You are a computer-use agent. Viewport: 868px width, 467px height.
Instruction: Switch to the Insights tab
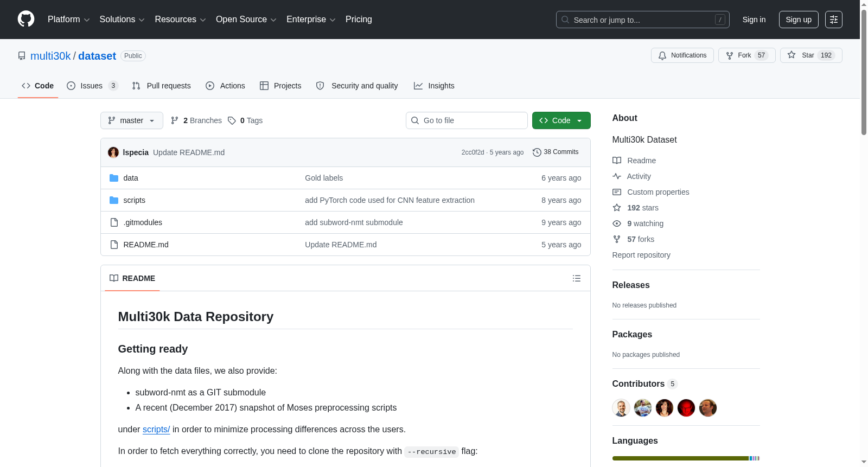pyautogui.click(x=434, y=86)
